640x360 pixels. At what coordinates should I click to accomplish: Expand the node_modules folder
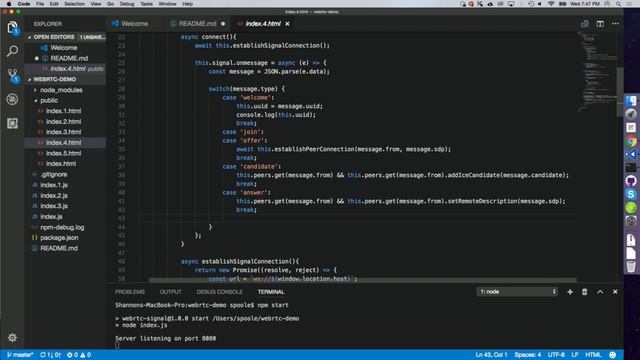coord(61,90)
